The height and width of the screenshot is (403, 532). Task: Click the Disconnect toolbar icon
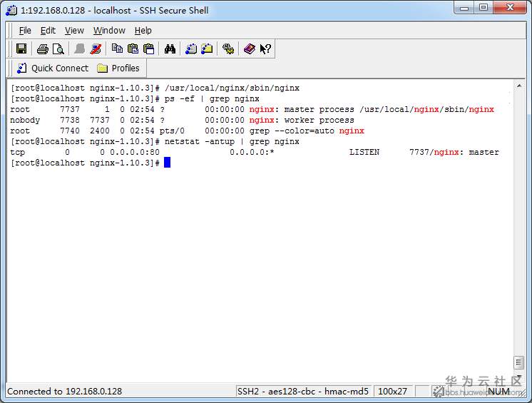tap(96, 49)
